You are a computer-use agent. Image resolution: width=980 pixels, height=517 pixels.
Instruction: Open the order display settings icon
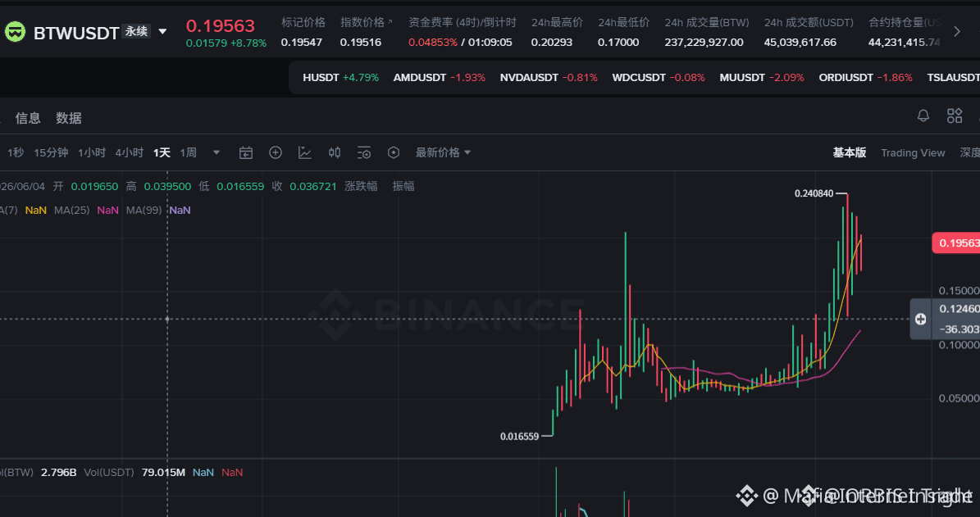point(364,152)
